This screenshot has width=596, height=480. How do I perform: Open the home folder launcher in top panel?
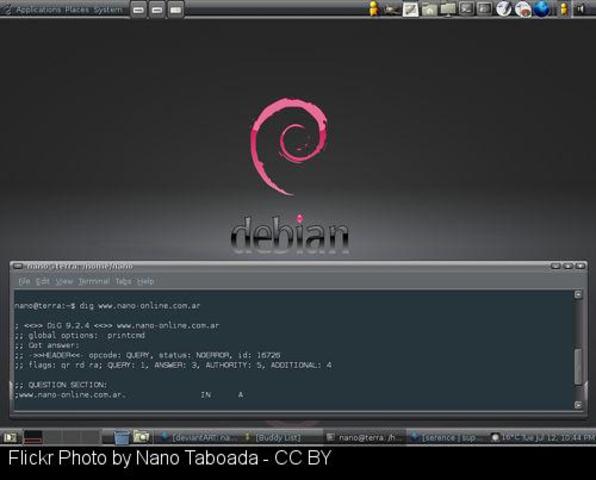[x=429, y=9]
